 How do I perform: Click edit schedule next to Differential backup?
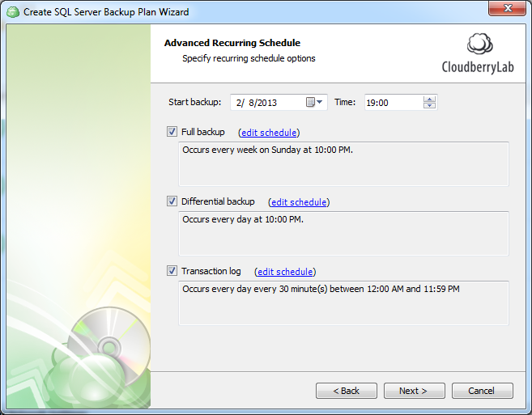click(299, 202)
